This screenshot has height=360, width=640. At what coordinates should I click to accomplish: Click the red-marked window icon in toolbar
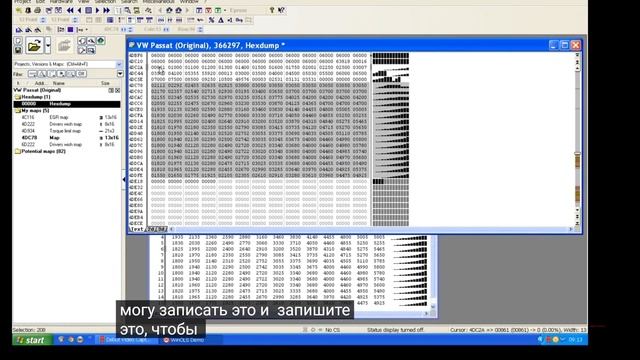[208, 10]
